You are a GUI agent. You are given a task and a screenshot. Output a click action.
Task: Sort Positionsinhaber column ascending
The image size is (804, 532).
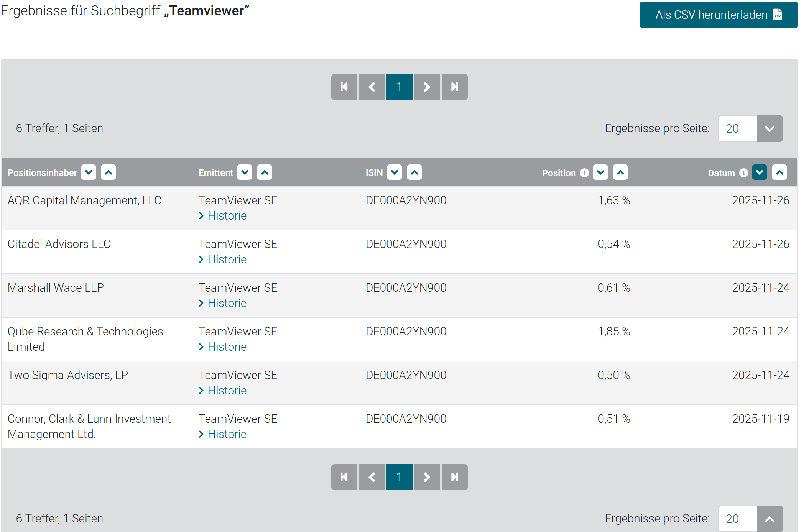coord(109,172)
